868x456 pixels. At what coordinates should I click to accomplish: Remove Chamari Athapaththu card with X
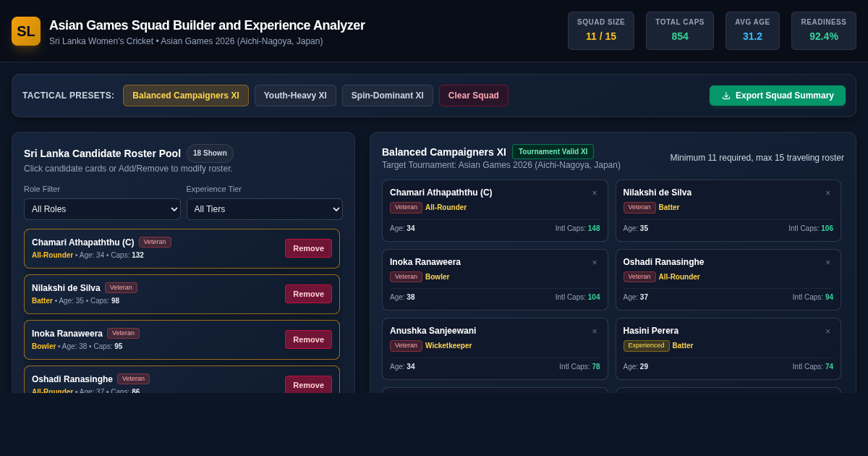[595, 193]
